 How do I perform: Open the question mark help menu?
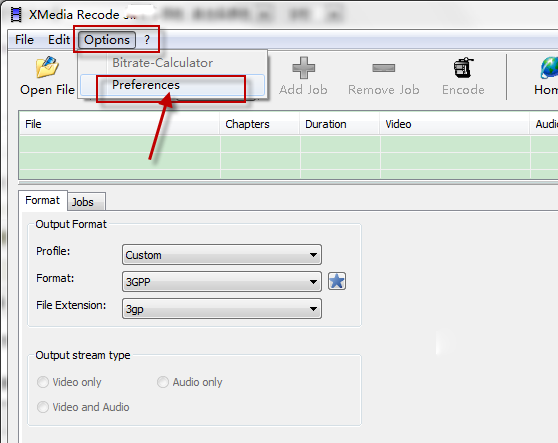coord(147,39)
